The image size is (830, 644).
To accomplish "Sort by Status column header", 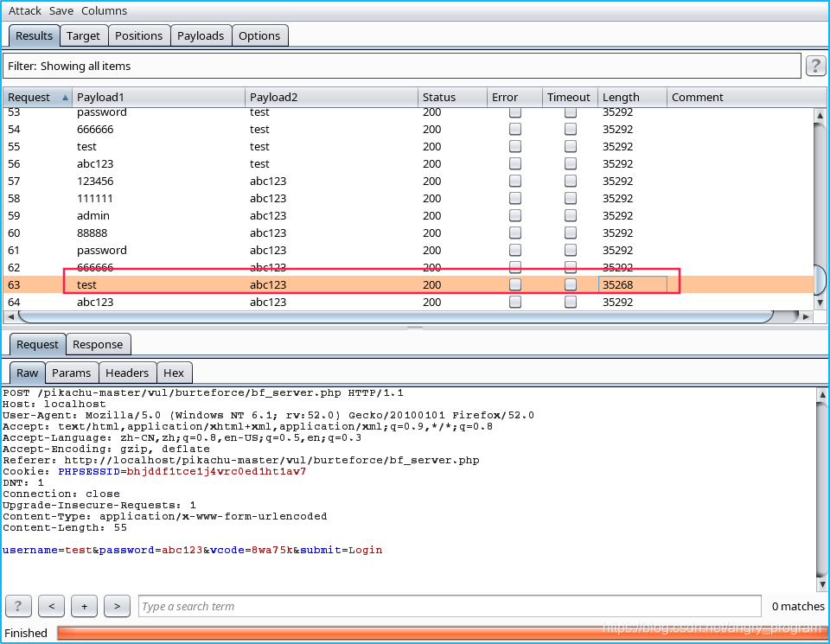I will point(452,98).
